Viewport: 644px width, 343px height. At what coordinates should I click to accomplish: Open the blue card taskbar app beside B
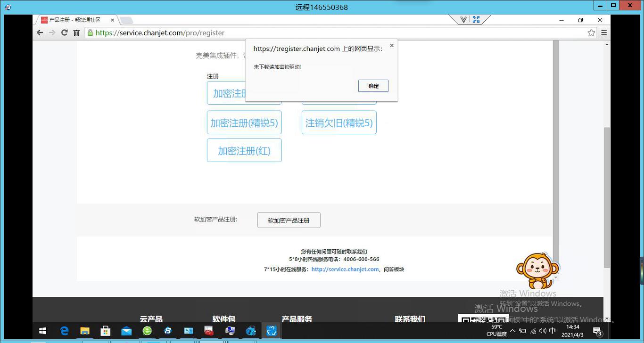click(189, 331)
